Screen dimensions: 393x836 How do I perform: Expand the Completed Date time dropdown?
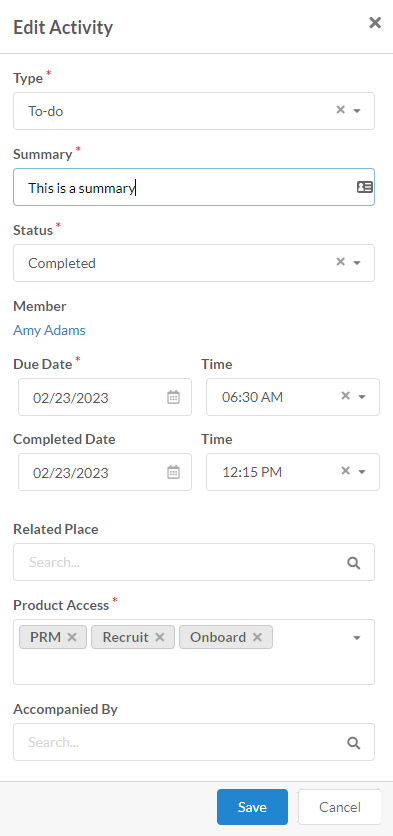(362, 472)
